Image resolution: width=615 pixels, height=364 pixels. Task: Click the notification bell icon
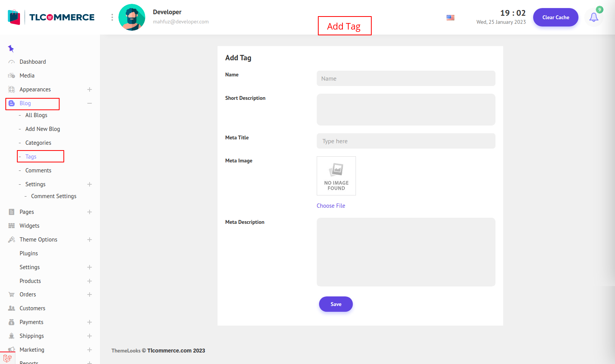click(x=593, y=17)
